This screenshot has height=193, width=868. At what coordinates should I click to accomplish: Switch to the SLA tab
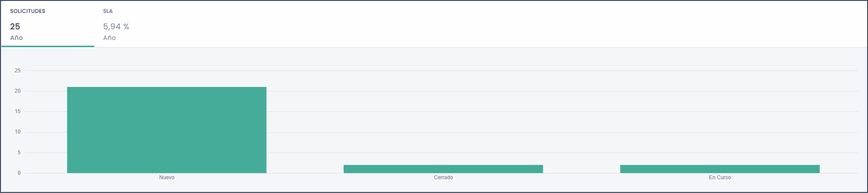pos(140,24)
